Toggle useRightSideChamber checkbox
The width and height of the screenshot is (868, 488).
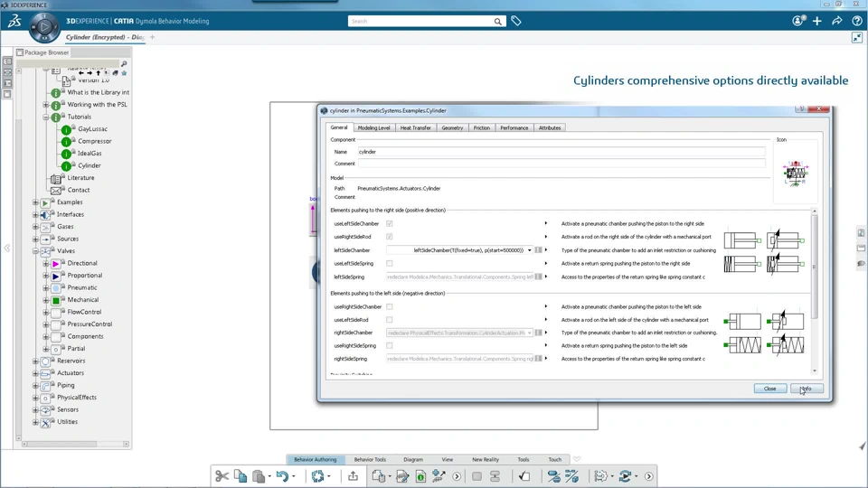pos(390,306)
